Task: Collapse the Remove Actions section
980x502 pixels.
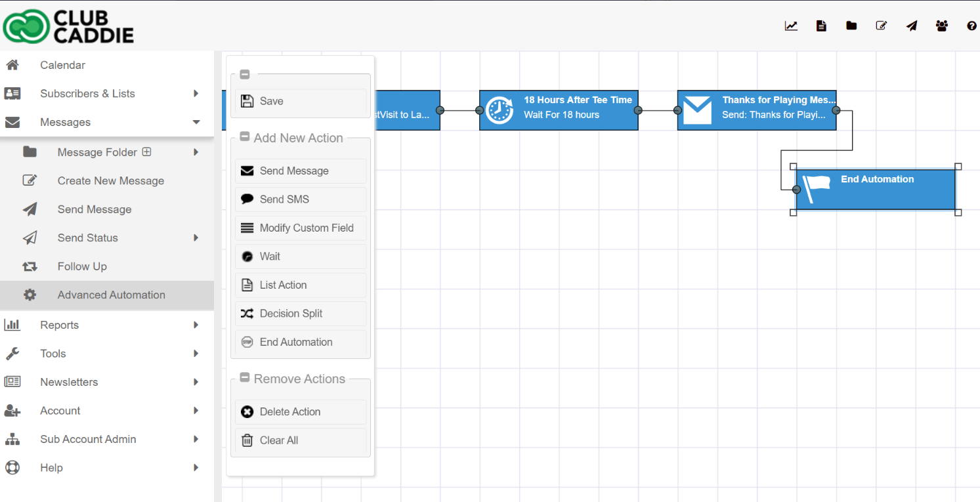Action: (x=245, y=378)
